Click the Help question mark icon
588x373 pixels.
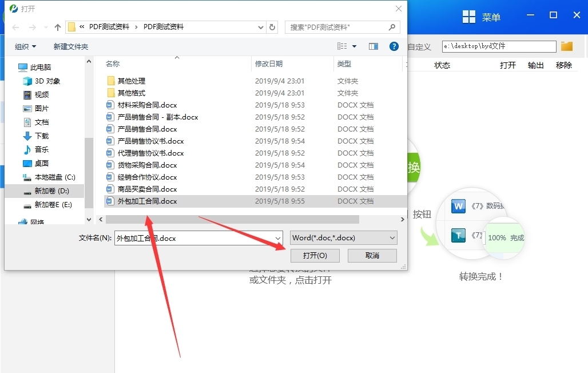pos(394,46)
